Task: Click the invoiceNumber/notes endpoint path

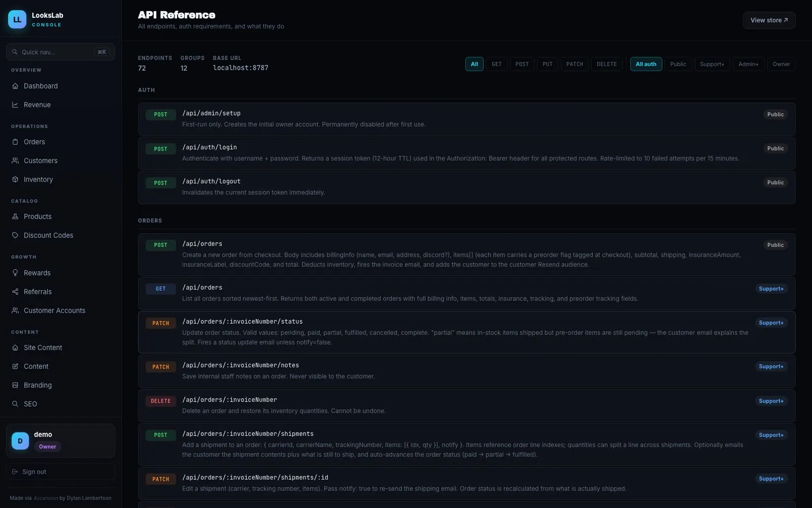Action: coord(241,365)
